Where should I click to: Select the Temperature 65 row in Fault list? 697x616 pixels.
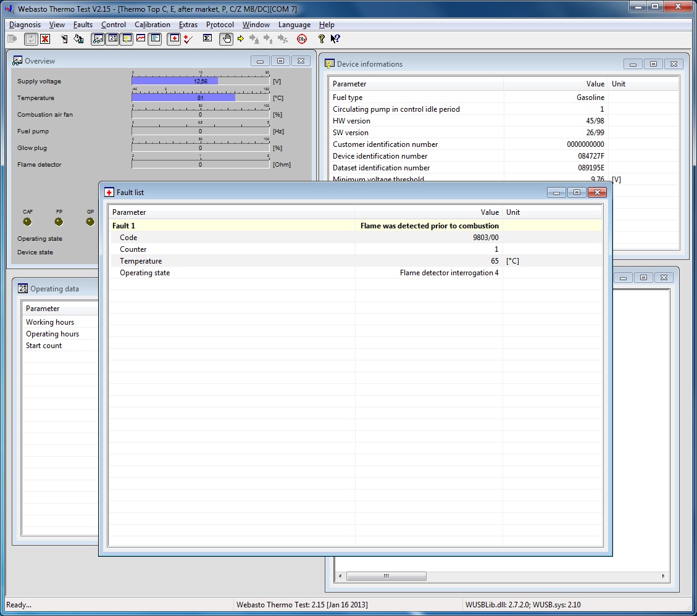(356, 261)
